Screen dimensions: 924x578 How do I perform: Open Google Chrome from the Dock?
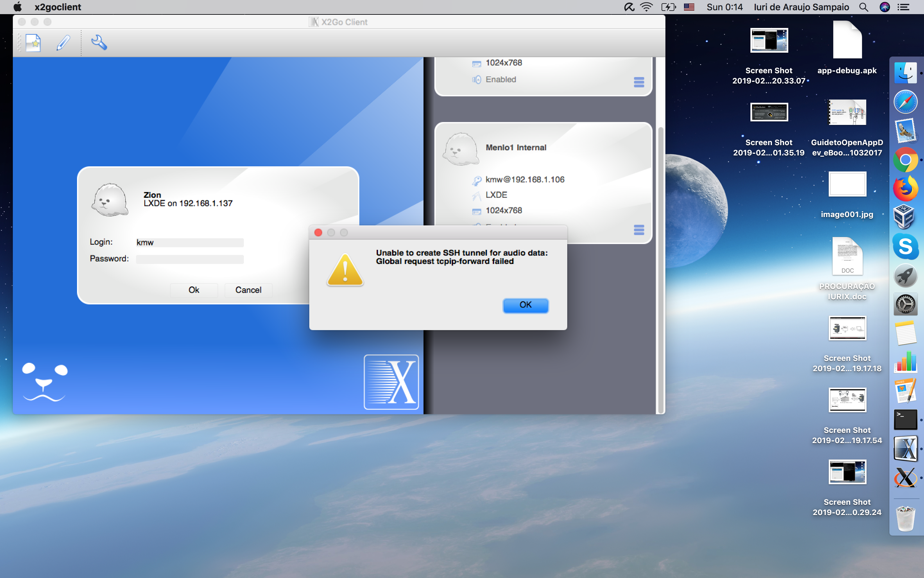(905, 160)
